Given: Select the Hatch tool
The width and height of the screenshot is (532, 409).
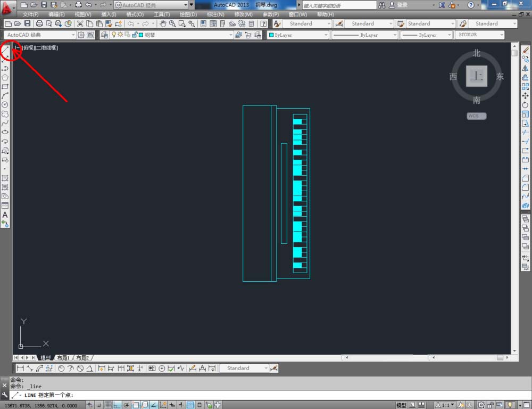Looking at the screenshot, I should point(5,178).
